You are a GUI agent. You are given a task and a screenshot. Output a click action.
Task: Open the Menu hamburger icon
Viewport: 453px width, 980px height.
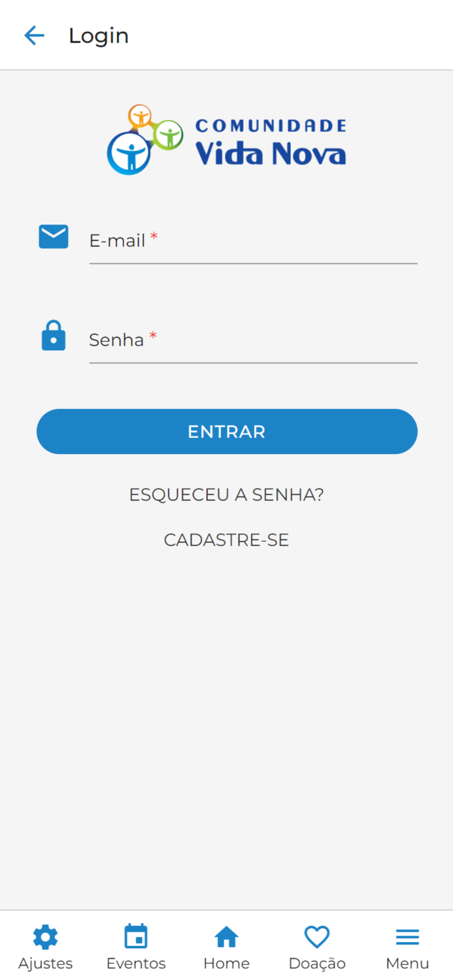407,936
